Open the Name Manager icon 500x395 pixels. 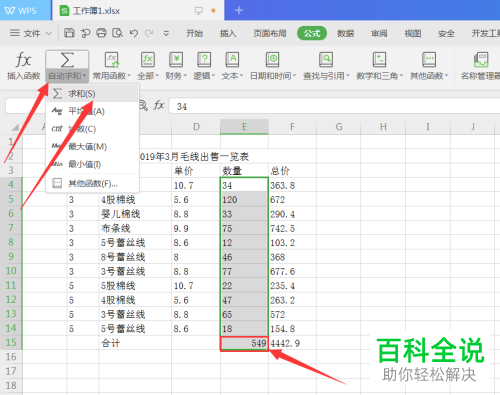(x=481, y=60)
